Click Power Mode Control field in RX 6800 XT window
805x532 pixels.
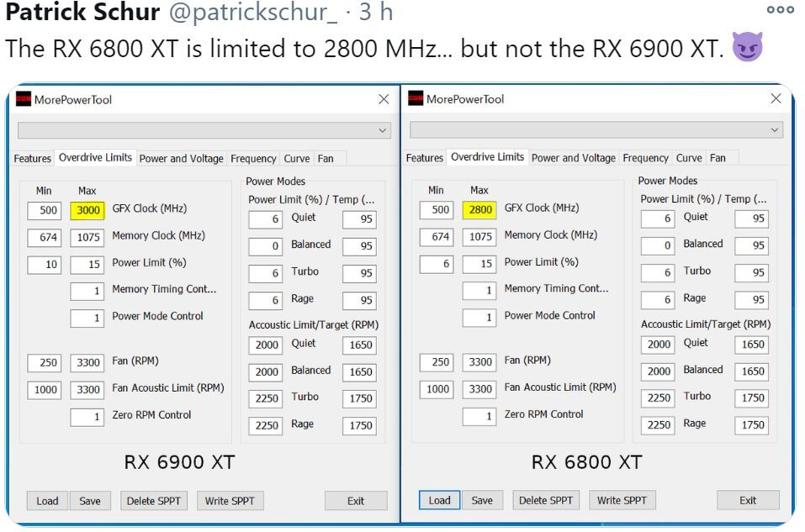(479, 317)
